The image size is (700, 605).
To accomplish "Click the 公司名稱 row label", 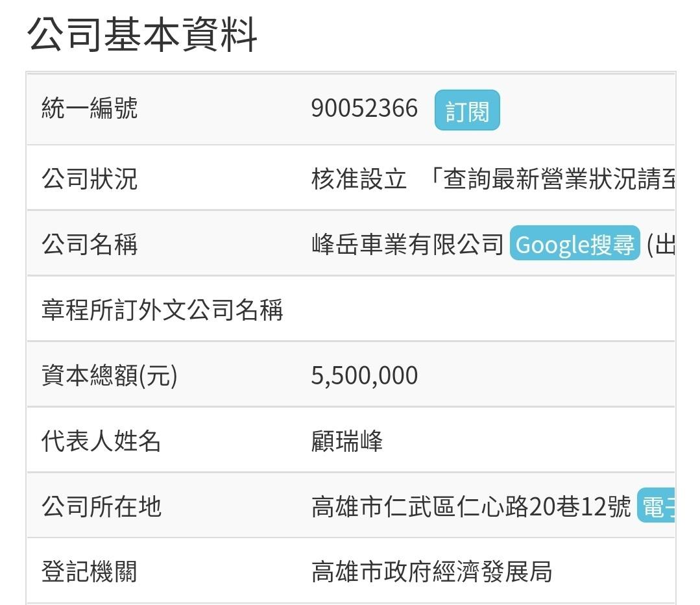I will pyautogui.click(x=90, y=245).
